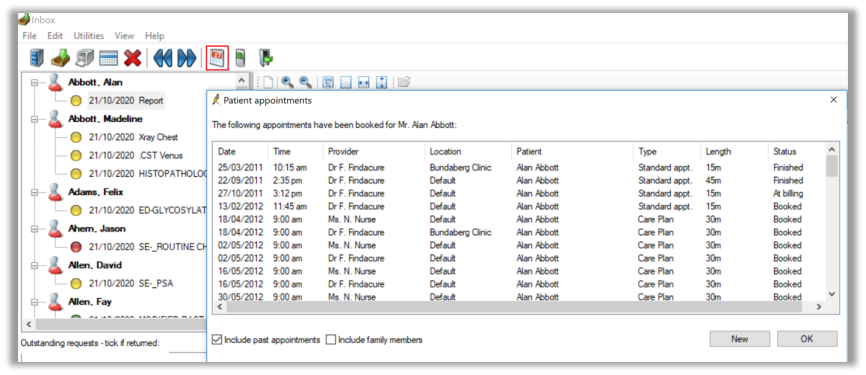Zoom in with the magnifier plus icon
Screen dimensions: 866x375
coord(287,82)
